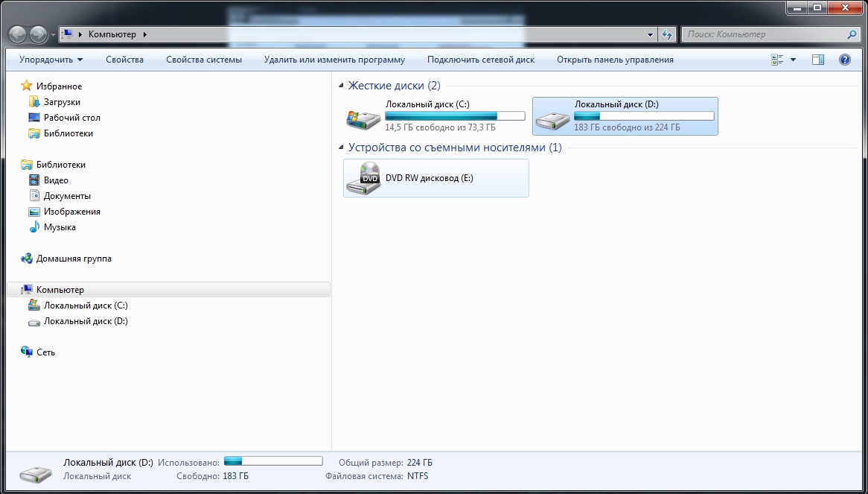Click Свойства системы in the toolbar
This screenshot has height=494, width=868.
203,60
